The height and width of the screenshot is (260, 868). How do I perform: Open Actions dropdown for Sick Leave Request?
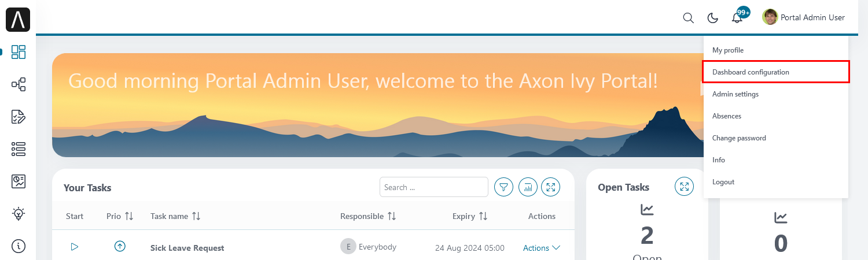pyautogui.click(x=542, y=248)
